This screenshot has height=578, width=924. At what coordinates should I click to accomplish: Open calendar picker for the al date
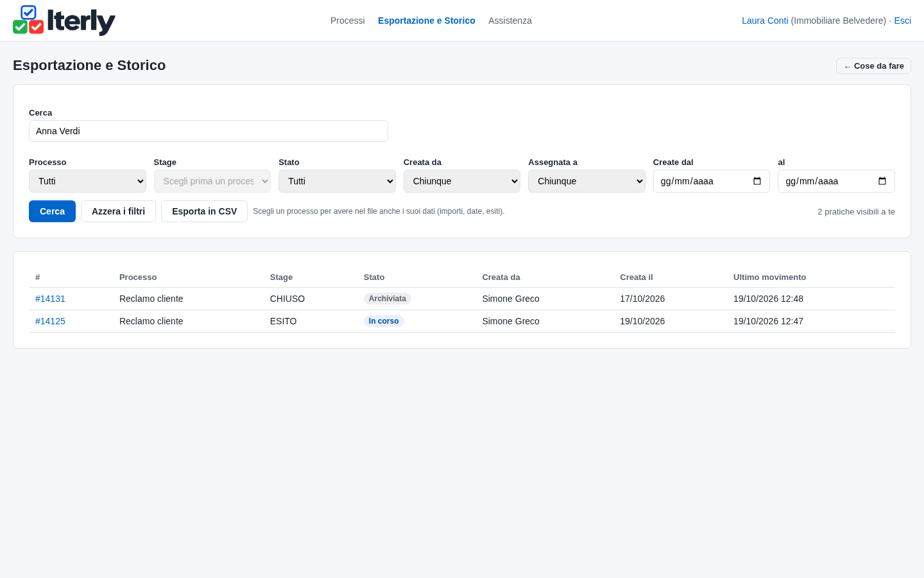pos(882,181)
